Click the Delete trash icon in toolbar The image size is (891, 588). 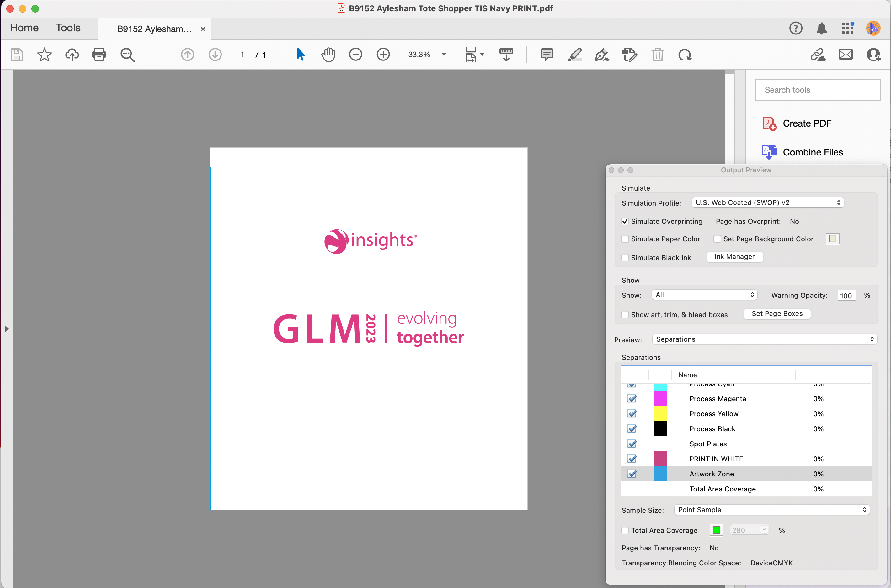click(x=658, y=55)
